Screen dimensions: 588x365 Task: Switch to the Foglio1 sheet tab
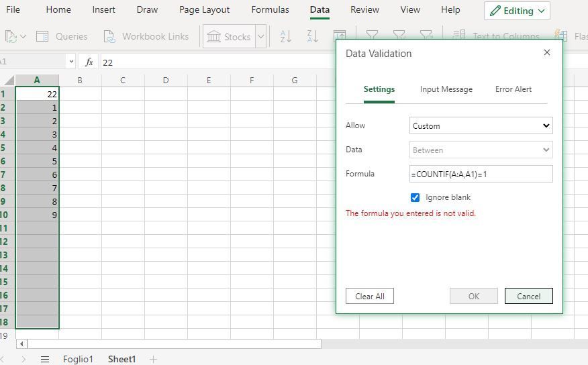[78, 359]
